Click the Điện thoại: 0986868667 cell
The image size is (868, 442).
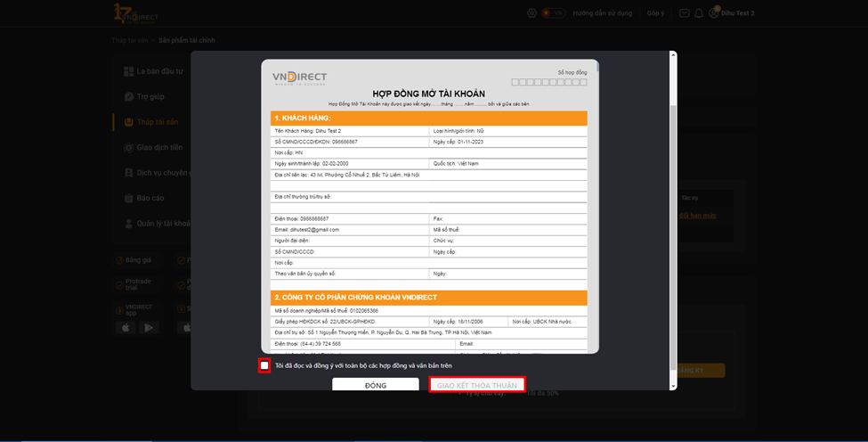point(350,219)
